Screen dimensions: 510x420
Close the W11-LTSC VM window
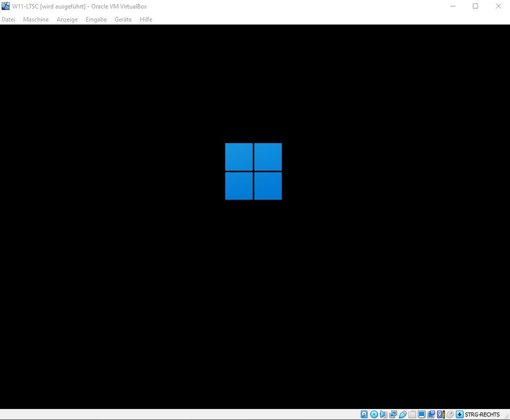click(x=498, y=6)
